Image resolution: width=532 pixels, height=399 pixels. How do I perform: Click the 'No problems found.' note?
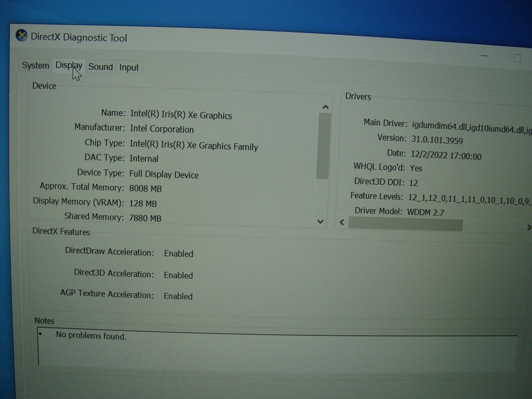pyautogui.click(x=91, y=335)
